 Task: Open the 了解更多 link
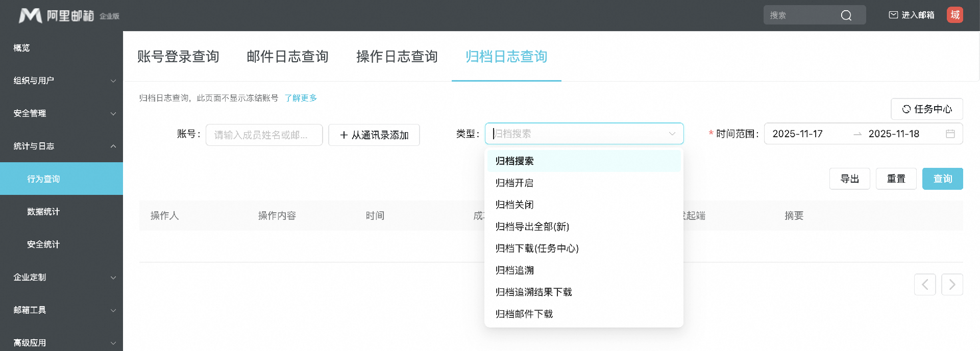coord(301,98)
